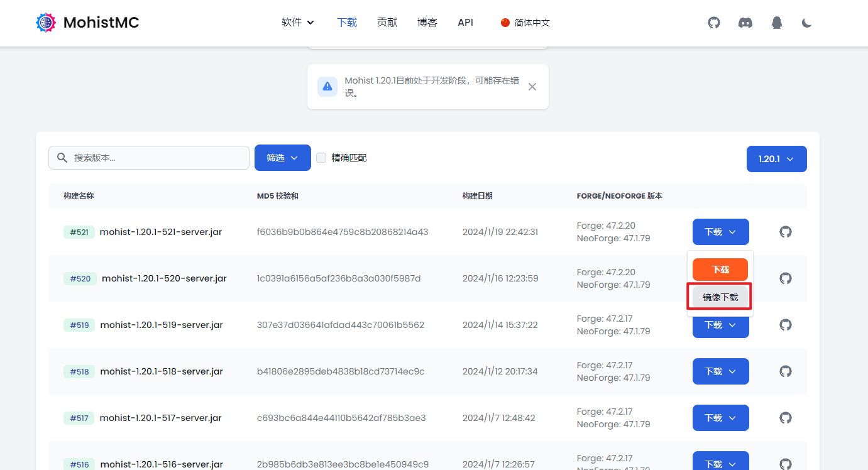Open GitHub icon for build #521
This screenshot has height=470, width=868.
pyautogui.click(x=786, y=232)
